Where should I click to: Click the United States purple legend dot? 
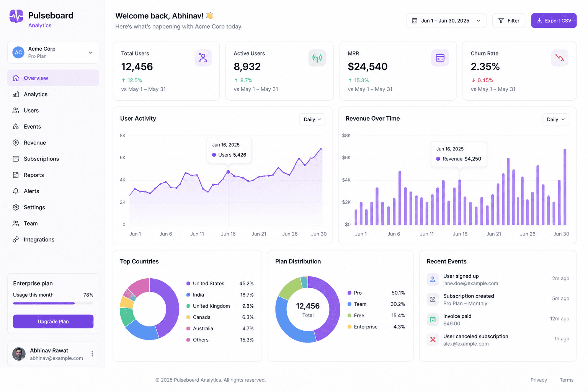tap(188, 284)
